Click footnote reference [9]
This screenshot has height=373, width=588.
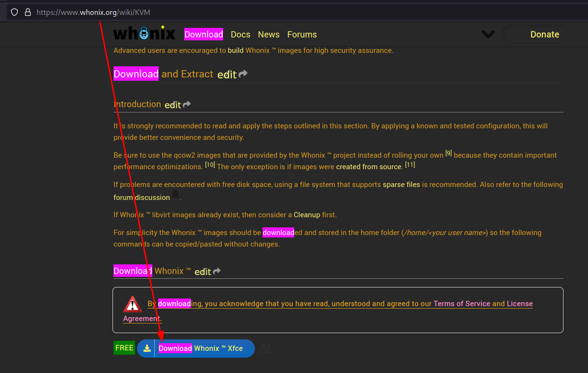pyautogui.click(x=449, y=153)
